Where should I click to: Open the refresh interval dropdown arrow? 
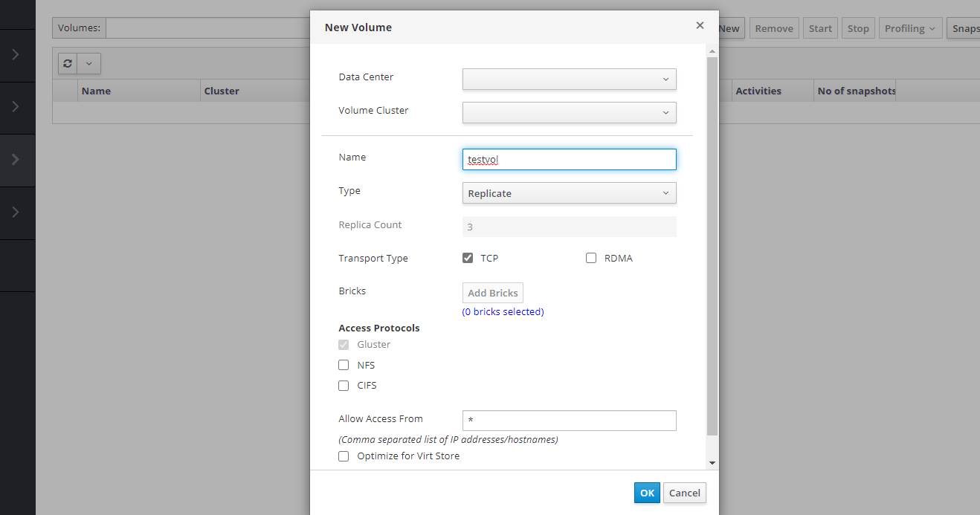pos(89,64)
